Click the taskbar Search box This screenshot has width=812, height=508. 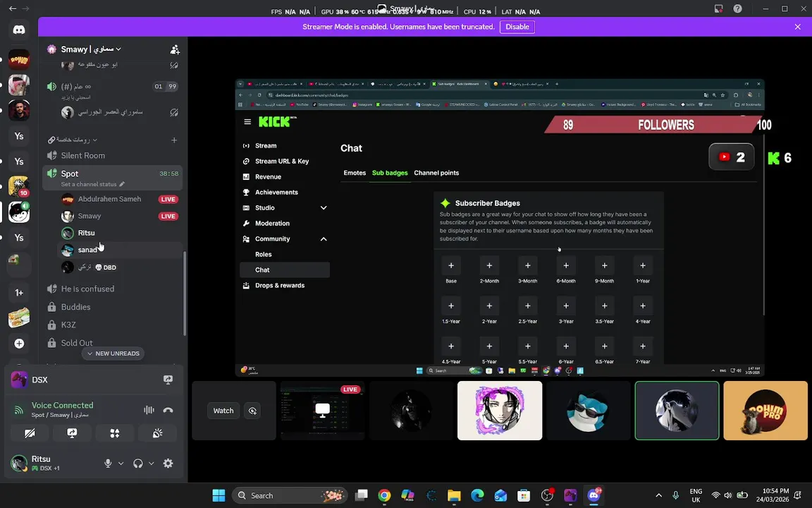coord(290,495)
